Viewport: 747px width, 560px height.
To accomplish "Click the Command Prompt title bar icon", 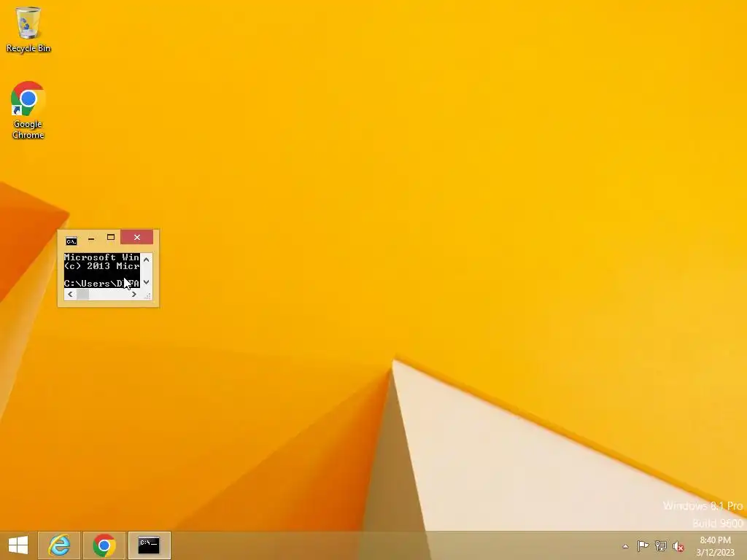I will tap(71, 241).
